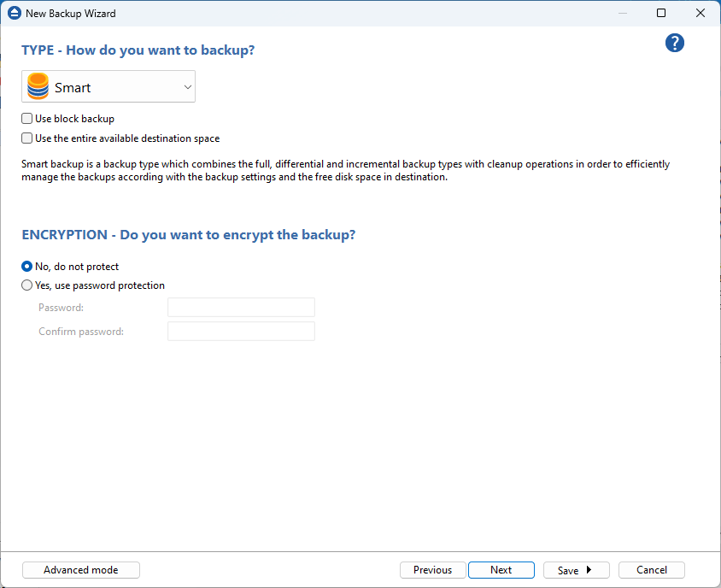Proceed with the Next button
The width and height of the screenshot is (721, 588).
pos(501,570)
